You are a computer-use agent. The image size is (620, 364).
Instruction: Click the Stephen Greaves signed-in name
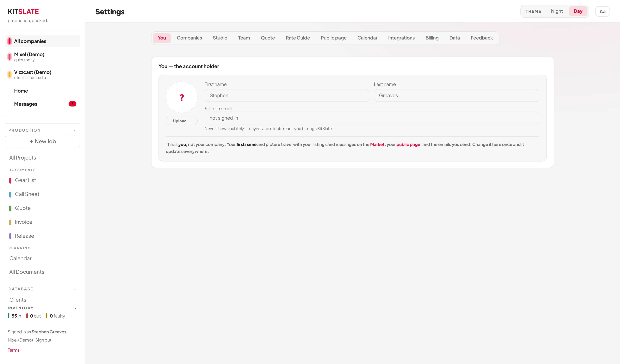(x=49, y=332)
